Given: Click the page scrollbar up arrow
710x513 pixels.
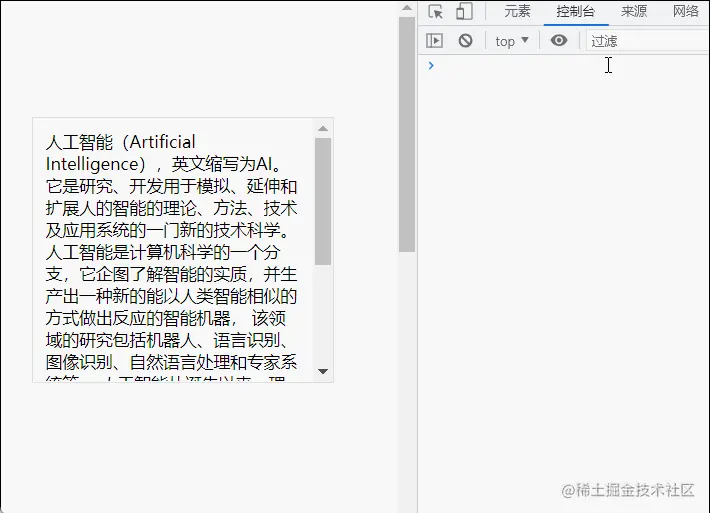Looking at the screenshot, I should 407,8.
